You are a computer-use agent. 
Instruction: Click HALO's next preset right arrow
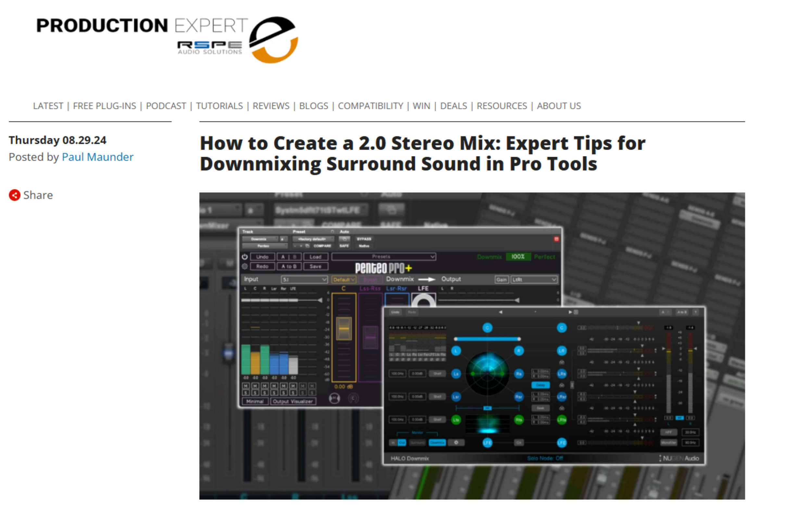coord(570,312)
